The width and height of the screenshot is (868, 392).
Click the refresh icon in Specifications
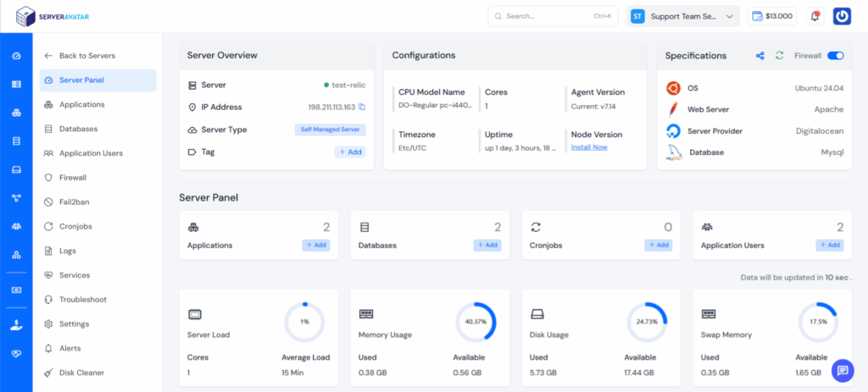779,56
